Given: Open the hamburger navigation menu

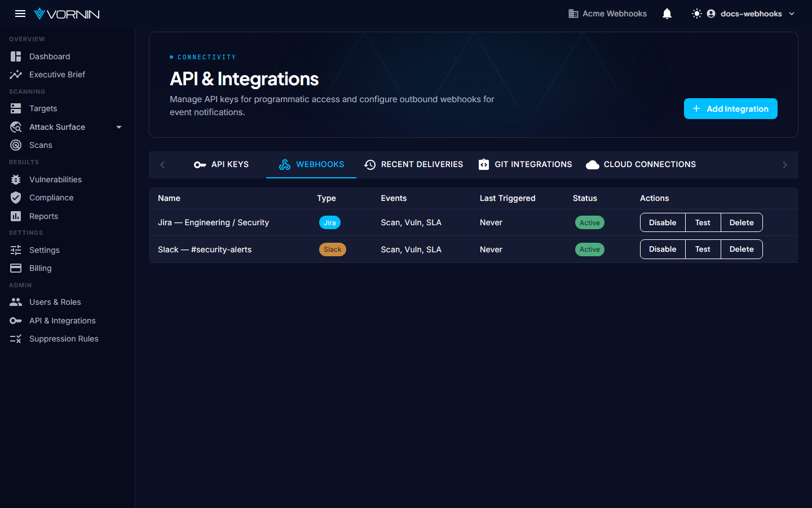Looking at the screenshot, I should (x=20, y=14).
